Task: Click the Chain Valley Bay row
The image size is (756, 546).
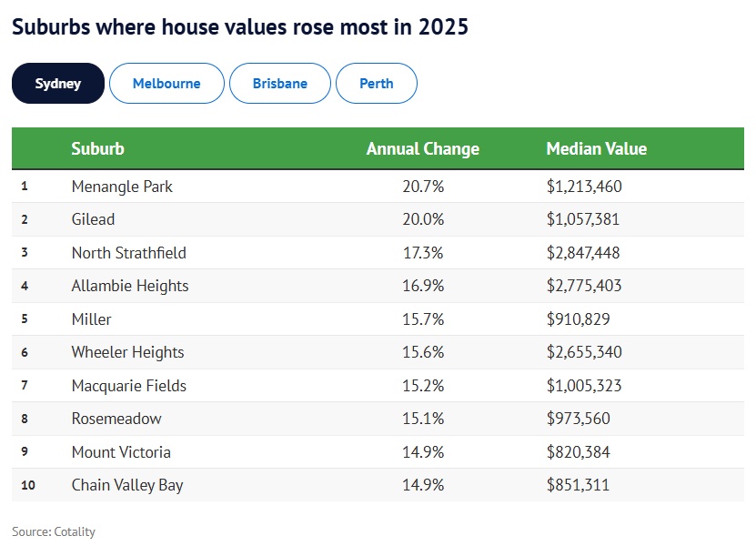Action: coord(127,485)
